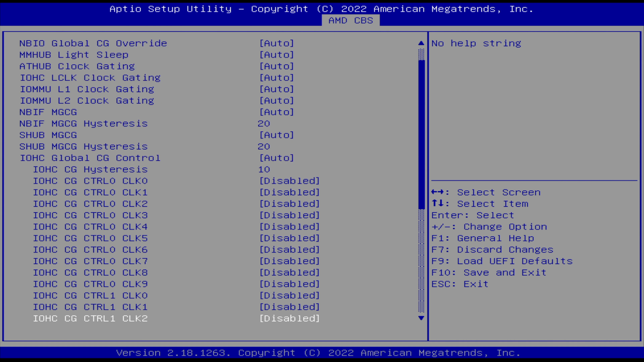Viewport: 644px width, 362px height.
Task: Toggle the IOHC CG CTRL0 CLK1 [Disabled] value
Action: click(x=289, y=192)
